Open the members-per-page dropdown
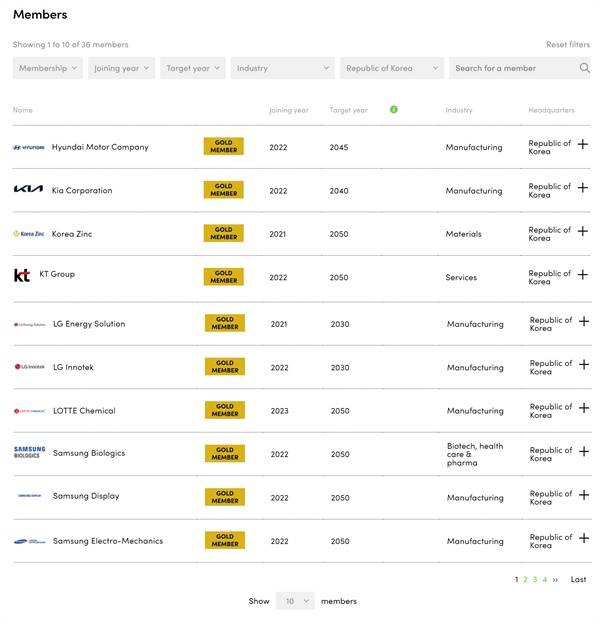 click(x=295, y=601)
